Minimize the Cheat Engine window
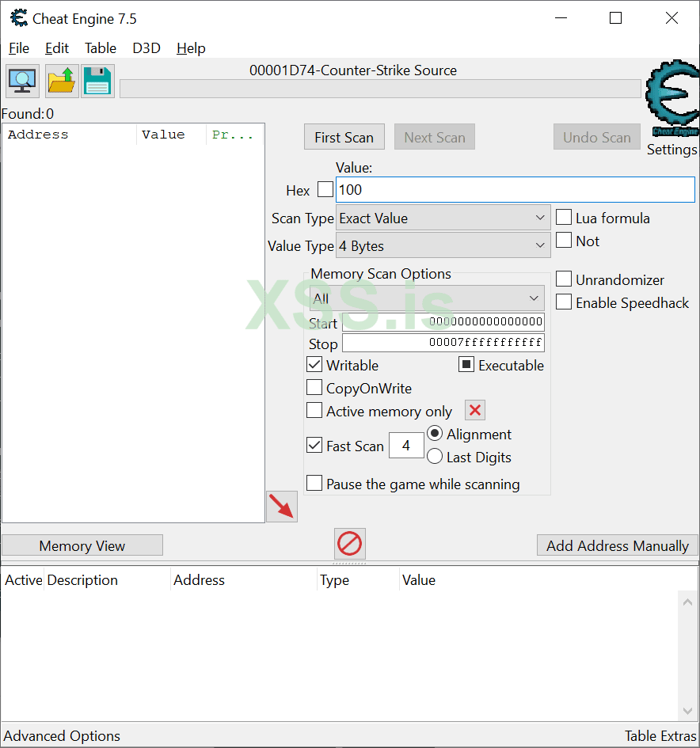Image resolution: width=700 pixels, height=748 pixels. (561, 18)
